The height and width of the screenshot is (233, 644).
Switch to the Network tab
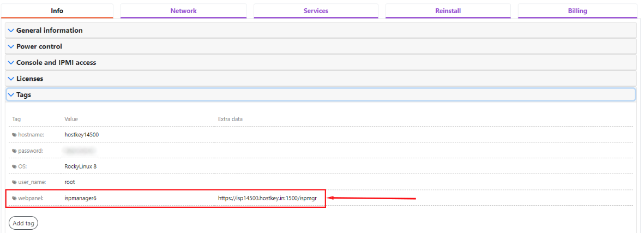coord(183,11)
